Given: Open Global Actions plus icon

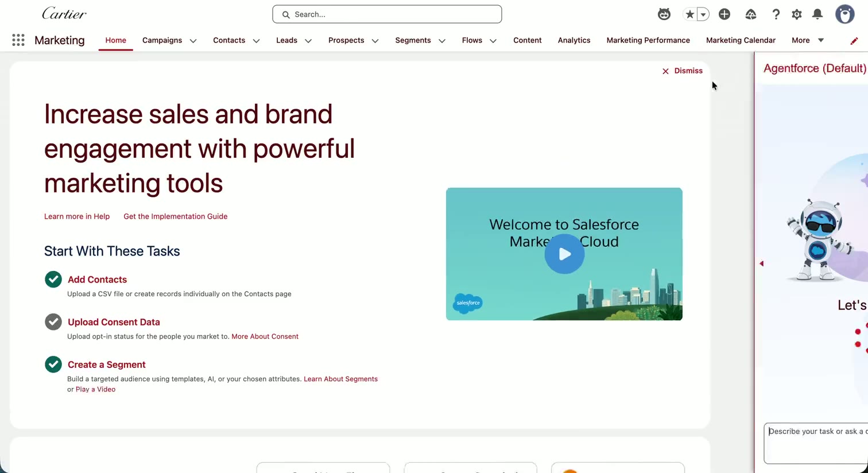Looking at the screenshot, I should coord(724,14).
